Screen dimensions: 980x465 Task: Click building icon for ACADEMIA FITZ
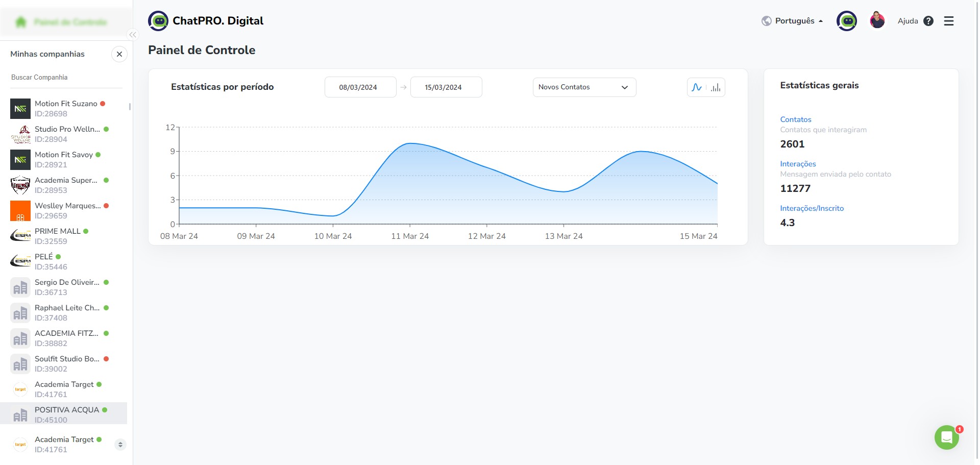[x=20, y=338]
